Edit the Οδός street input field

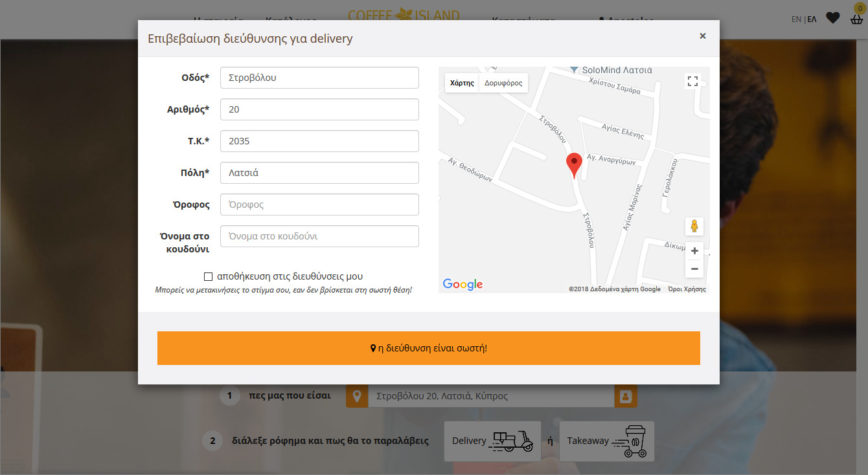[x=319, y=78]
